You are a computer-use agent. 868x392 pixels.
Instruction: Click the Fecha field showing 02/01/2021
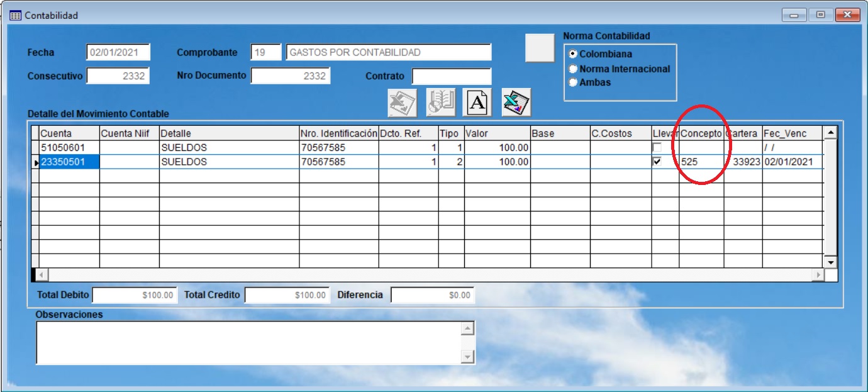[x=118, y=52]
